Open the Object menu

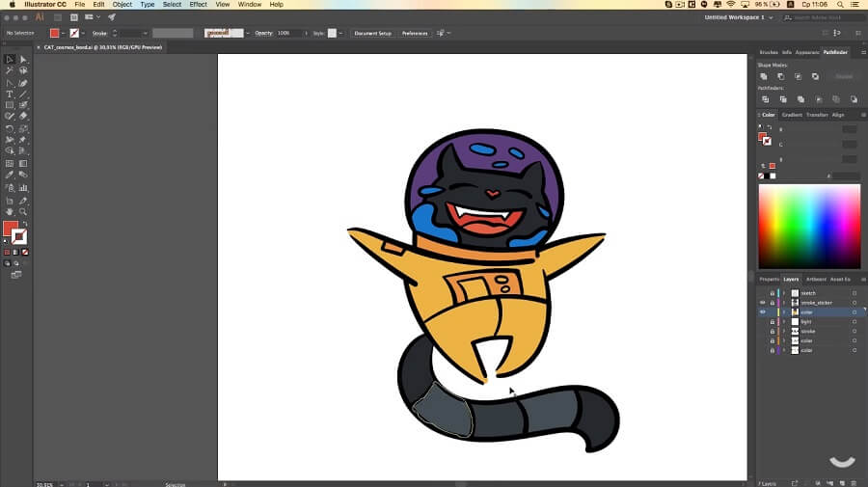click(122, 5)
